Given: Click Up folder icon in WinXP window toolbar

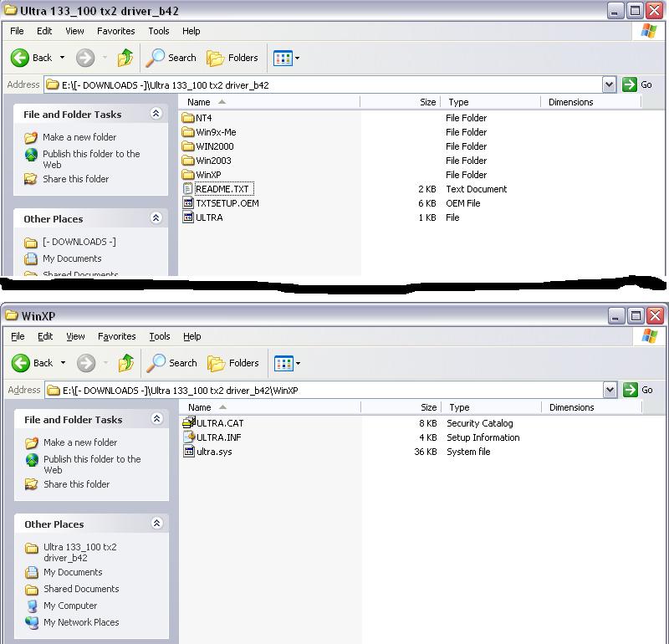Looking at the screenshot, I should pyautogui.click(x=126, y=363).
